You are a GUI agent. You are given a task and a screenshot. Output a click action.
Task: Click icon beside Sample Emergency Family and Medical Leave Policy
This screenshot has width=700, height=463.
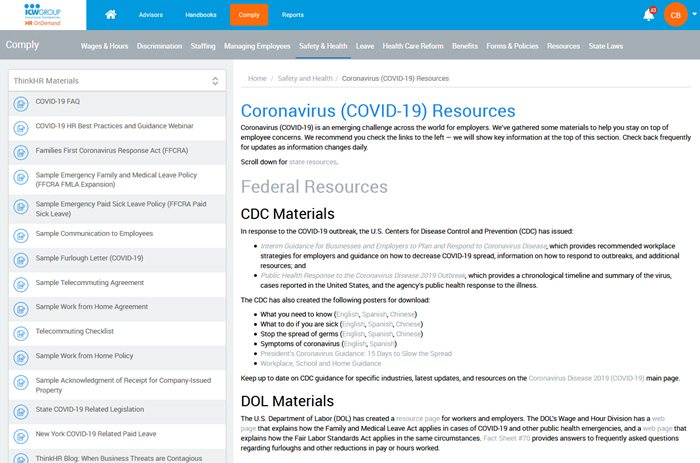(21, 178)
